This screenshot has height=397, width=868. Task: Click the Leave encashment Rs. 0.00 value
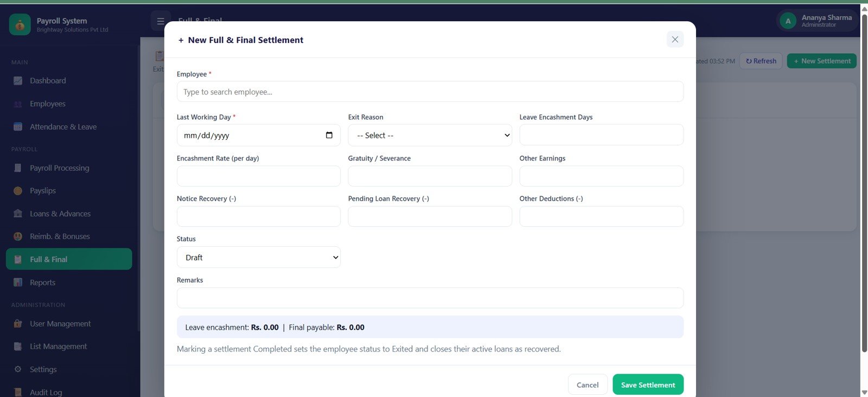click(265, 328)
